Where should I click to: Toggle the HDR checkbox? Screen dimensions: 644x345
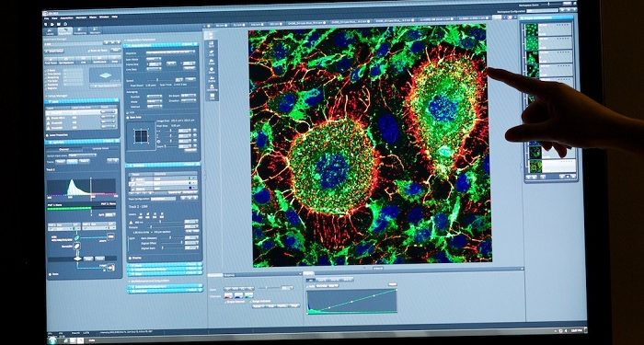tap(128, 111)
